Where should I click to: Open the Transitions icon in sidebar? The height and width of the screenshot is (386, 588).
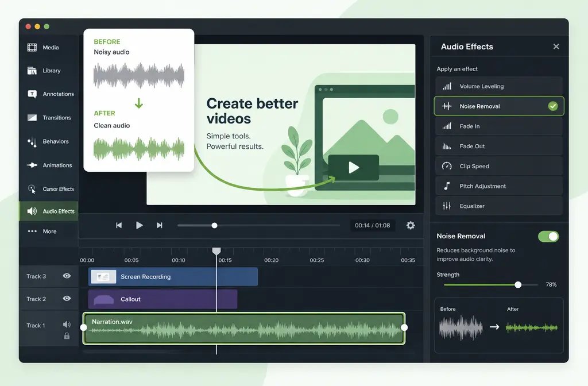click(x=32, y=117)
